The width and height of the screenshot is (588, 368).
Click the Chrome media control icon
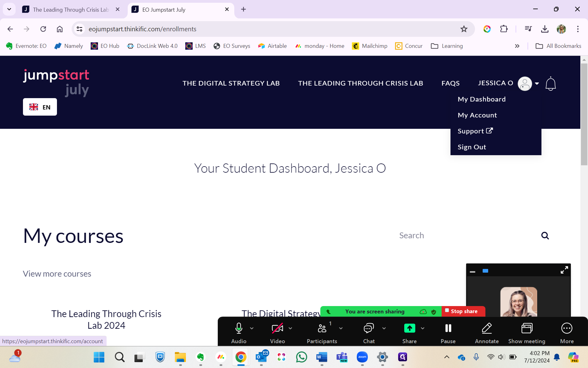[528, 29]
